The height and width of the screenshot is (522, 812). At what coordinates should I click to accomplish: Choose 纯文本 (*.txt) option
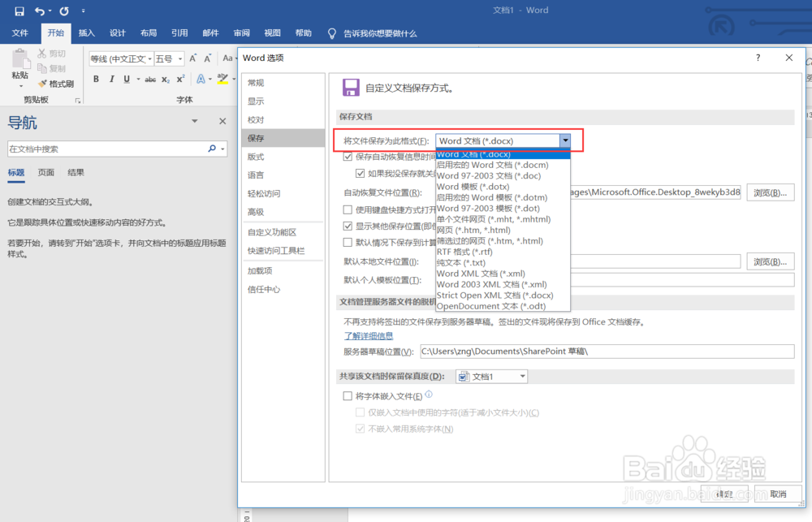tap(503, 262)
